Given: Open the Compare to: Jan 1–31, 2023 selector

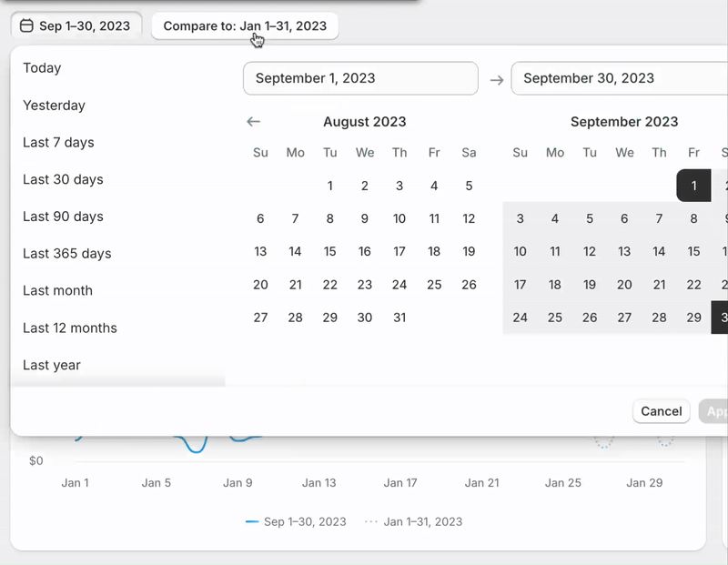Looking at the screenshot, I should 244,25.
